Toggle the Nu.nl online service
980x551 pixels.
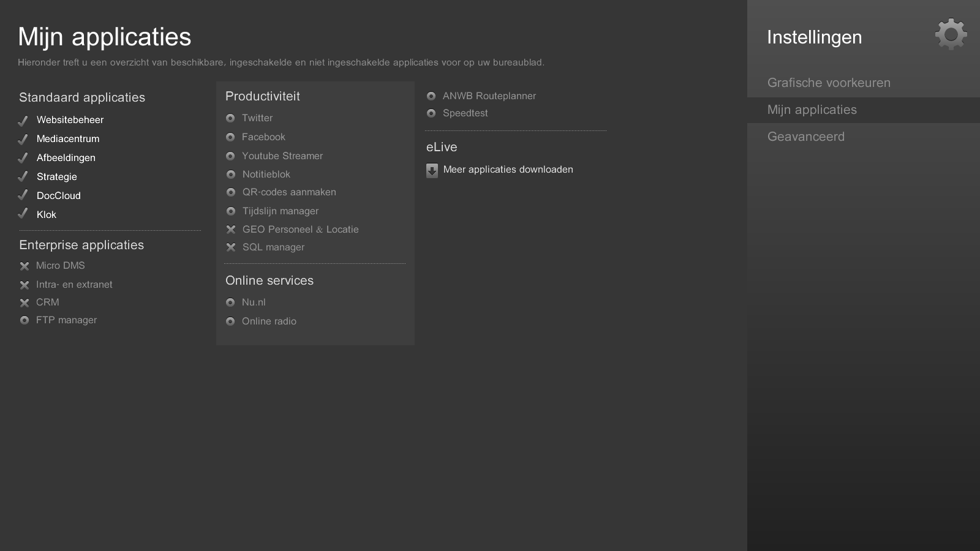231,302
